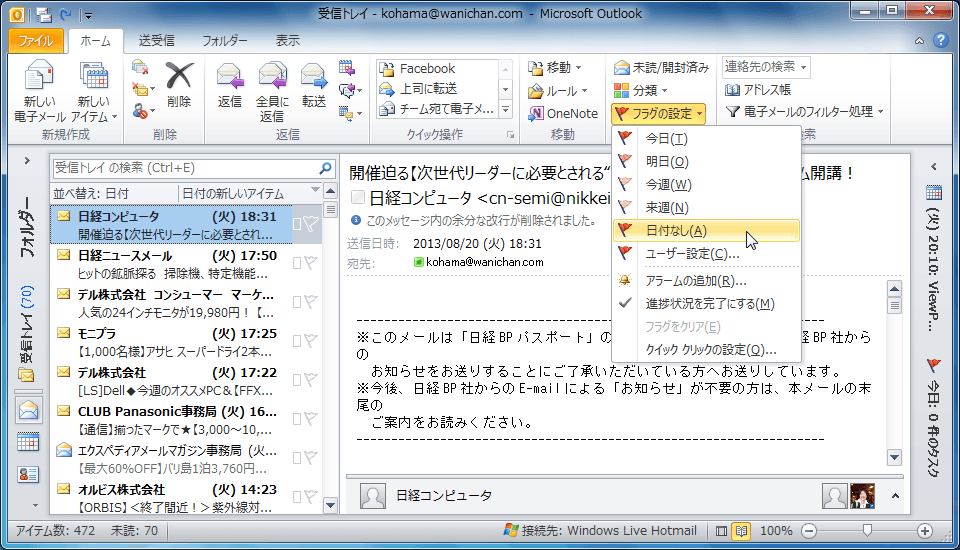
Task: Zoom in with the plus button
Action: [x=924, y=531]
